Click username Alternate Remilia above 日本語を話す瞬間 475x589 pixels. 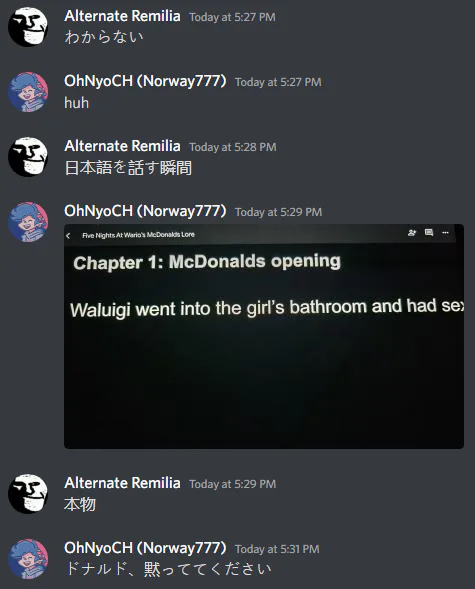[x=122, y=146]
